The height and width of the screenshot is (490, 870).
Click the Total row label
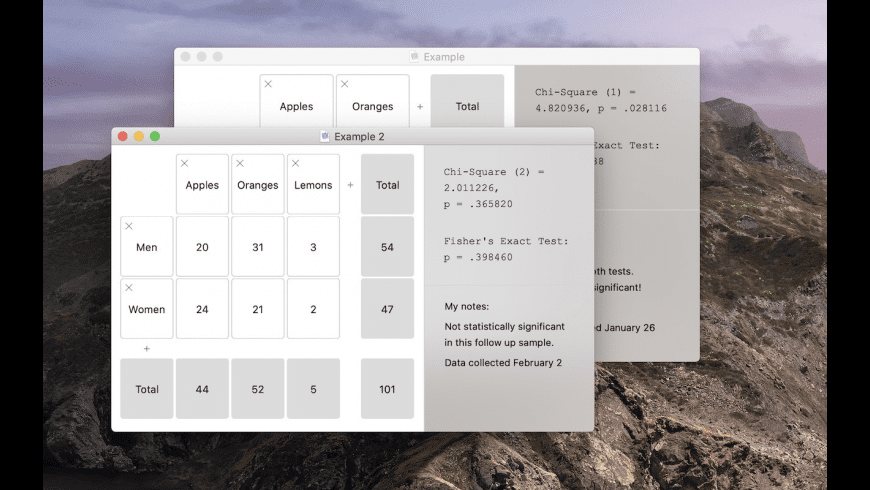click(x=146, y=389)
